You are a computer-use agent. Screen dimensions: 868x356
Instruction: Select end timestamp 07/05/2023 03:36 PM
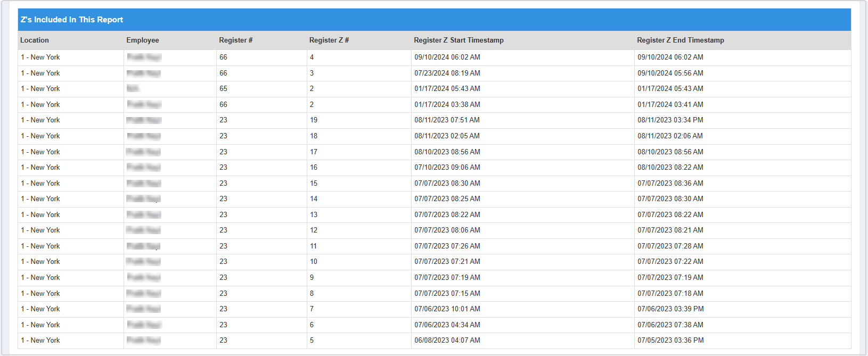(x=670, y=341)
